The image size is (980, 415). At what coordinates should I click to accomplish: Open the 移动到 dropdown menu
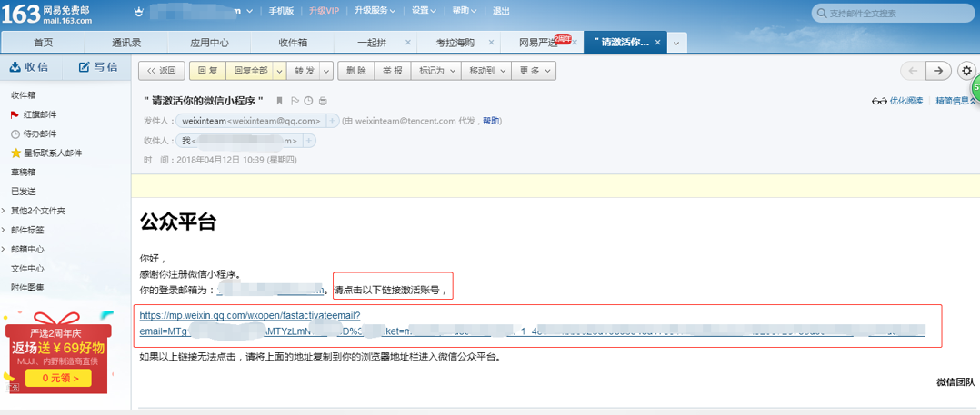click(x=484, y=71)
